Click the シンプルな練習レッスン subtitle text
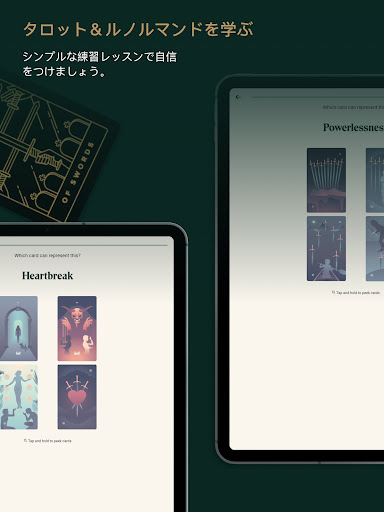The image size is (384, 512). click(x=99, y=64)
